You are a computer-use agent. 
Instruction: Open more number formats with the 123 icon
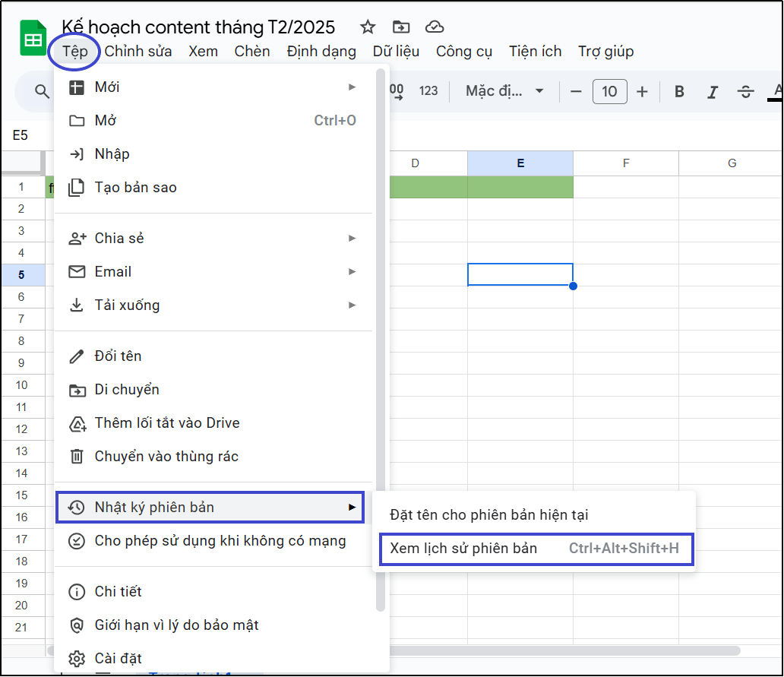[428, 91]
